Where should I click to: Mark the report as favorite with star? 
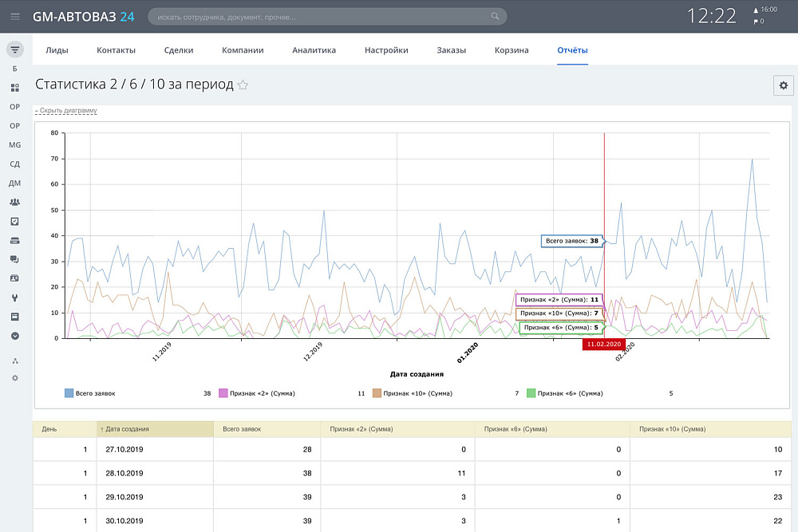click(x=243, y=85)
